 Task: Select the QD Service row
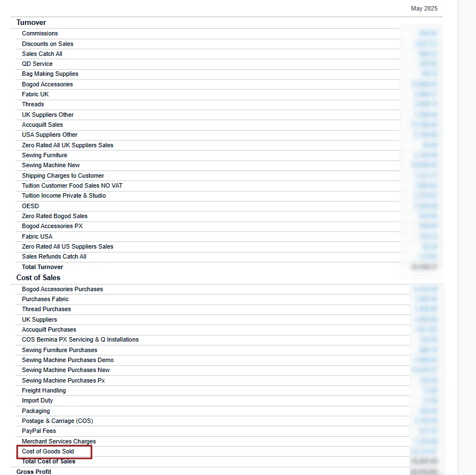[x=37, y=64]
